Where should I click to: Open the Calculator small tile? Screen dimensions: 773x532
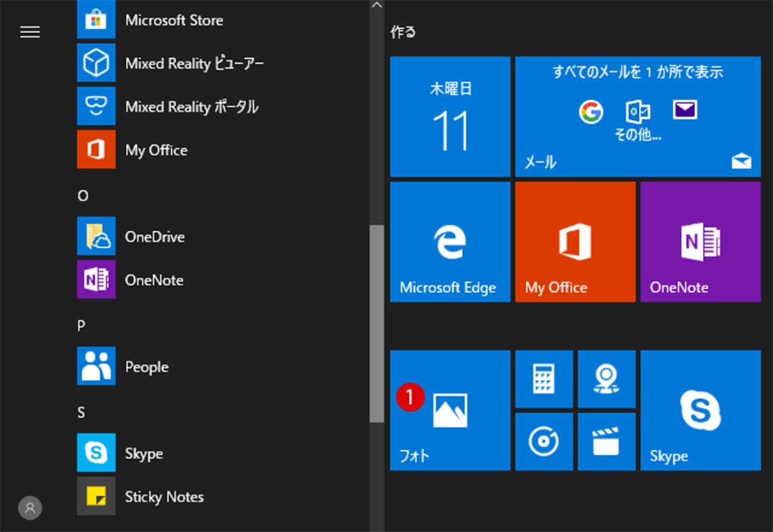tap(544, 379)
